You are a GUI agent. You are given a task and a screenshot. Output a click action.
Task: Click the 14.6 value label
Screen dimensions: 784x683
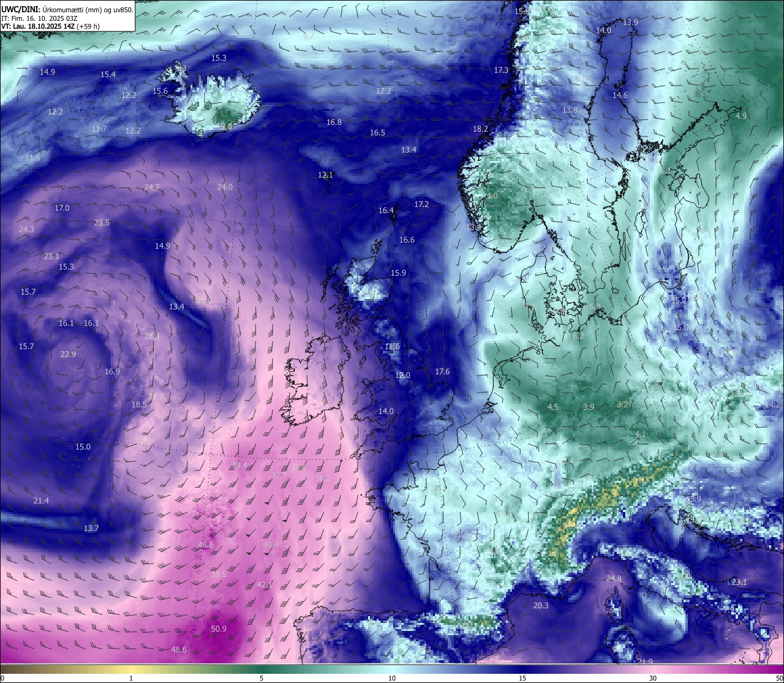tap(620, 95)
